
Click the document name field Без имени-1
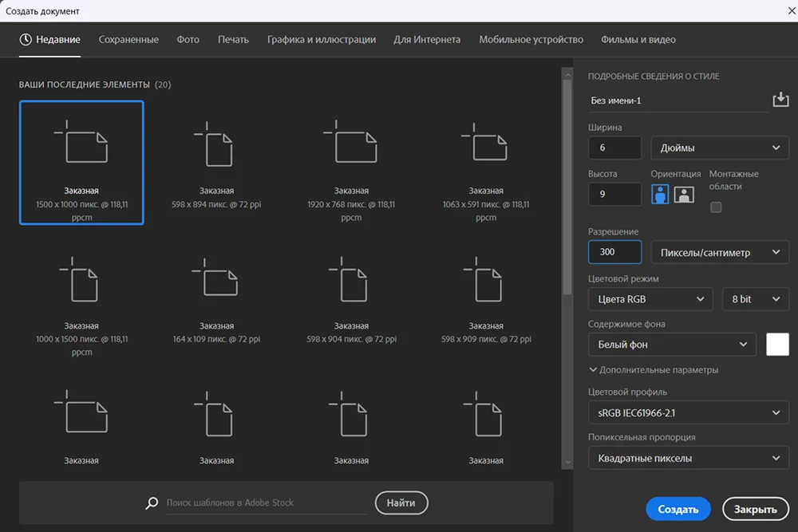pyautogui.click(x=678, y=100)
